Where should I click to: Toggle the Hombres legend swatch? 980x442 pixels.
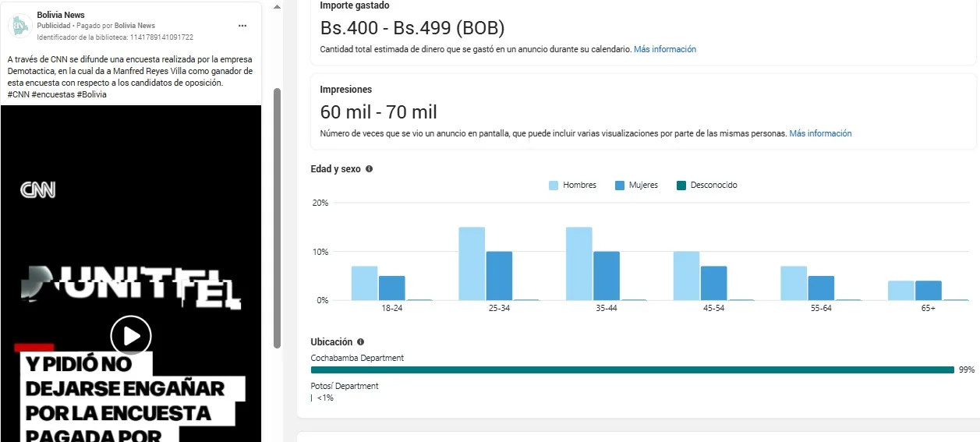(554, 186)
